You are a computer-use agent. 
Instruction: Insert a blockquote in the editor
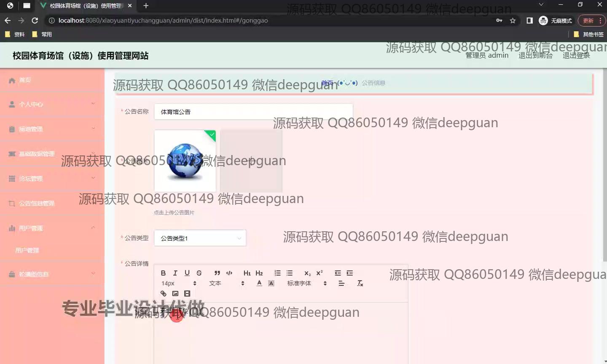tap(217, 273)
